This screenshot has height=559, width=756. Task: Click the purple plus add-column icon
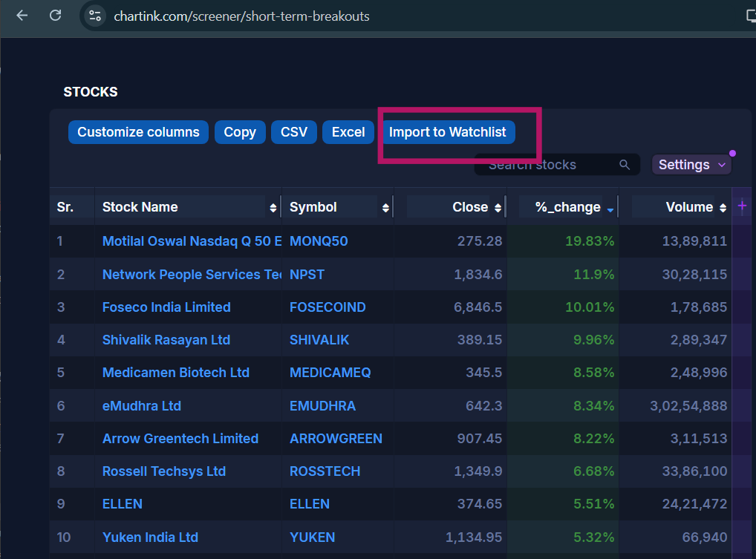tap(742, 206)
